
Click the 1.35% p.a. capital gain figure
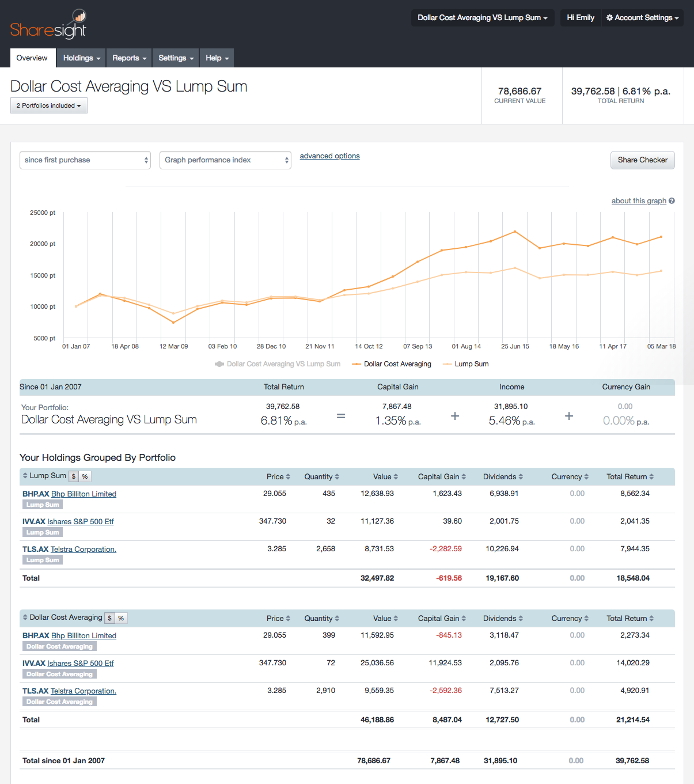click(x=398, y=421)
